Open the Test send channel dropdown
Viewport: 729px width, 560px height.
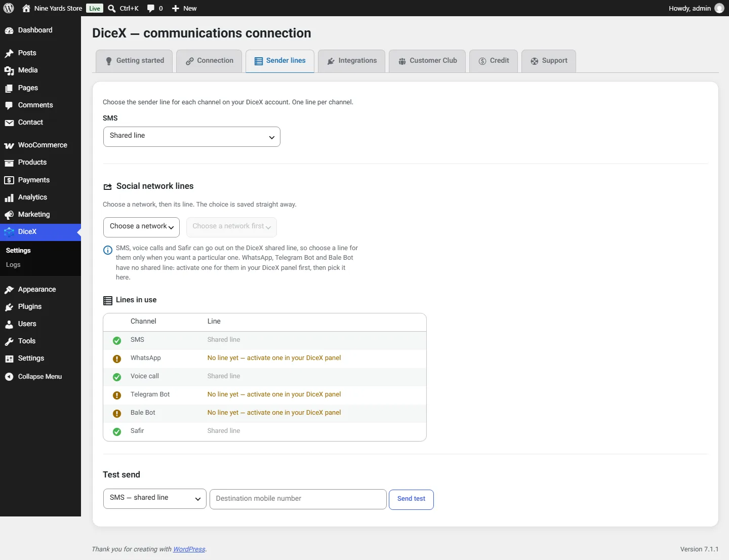(x=155, y=499)
